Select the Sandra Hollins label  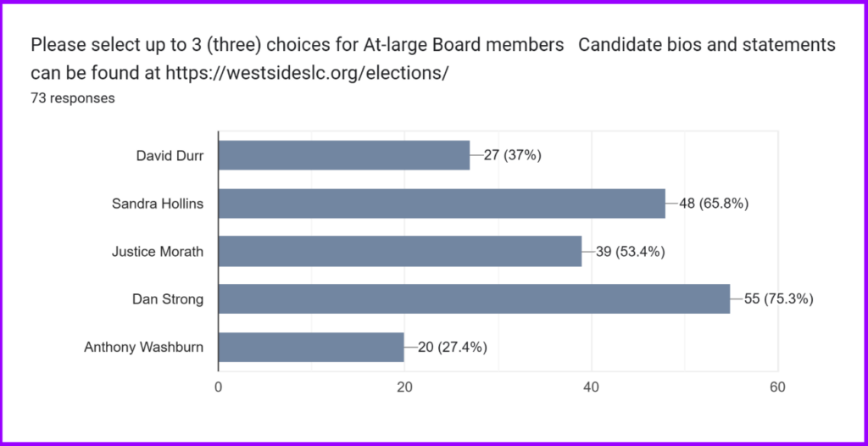(158, 203)
